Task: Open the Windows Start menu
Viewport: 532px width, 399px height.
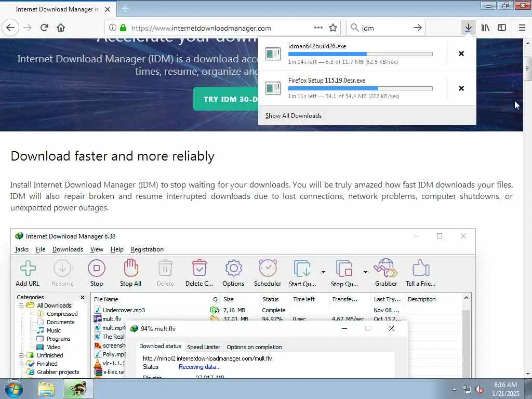Action: point(14,389)
